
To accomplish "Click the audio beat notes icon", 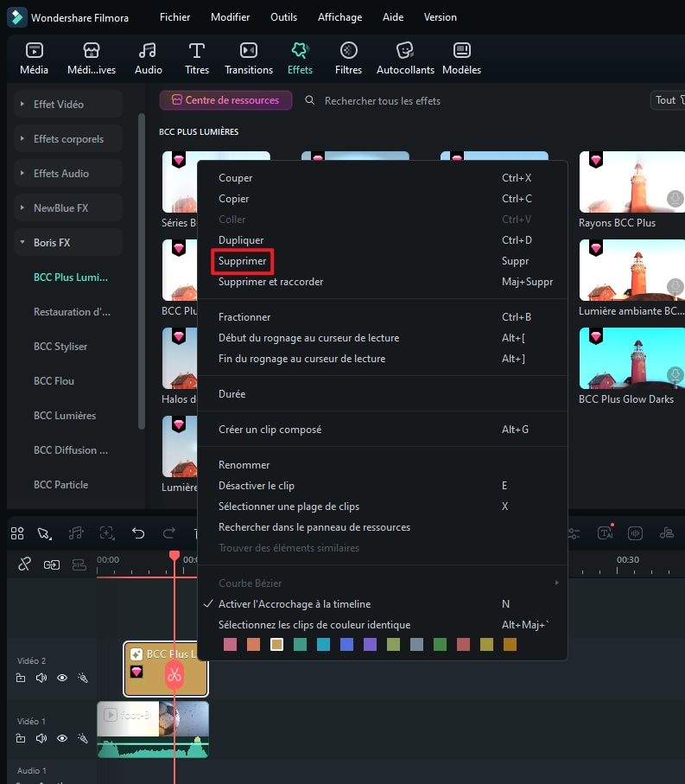I will (76, 533).
